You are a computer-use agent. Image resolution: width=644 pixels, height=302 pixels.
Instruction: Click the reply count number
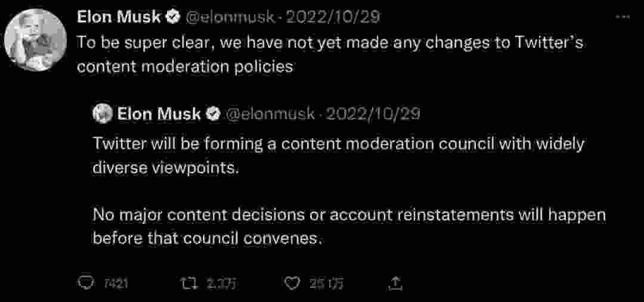tap(116, 283)
